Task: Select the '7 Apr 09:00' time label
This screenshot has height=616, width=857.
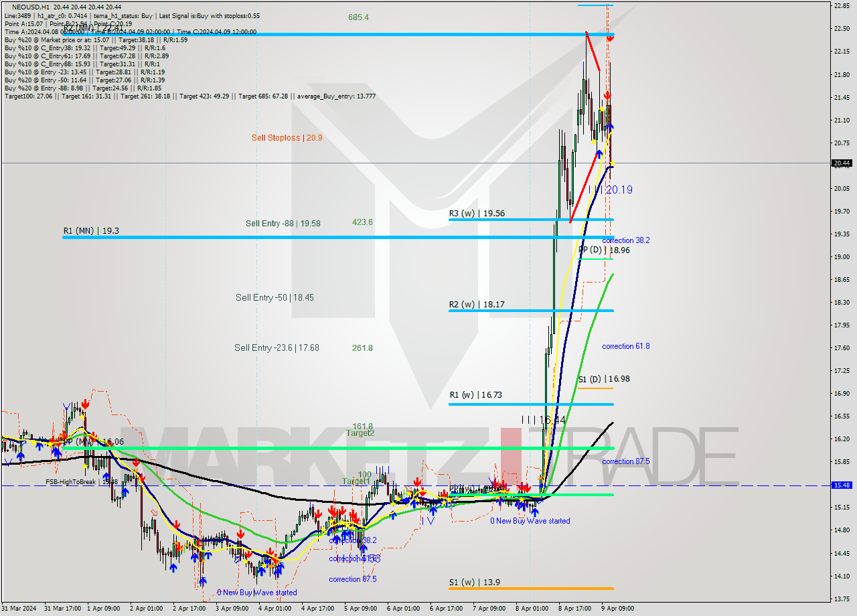Action: [x=489, y=609]
